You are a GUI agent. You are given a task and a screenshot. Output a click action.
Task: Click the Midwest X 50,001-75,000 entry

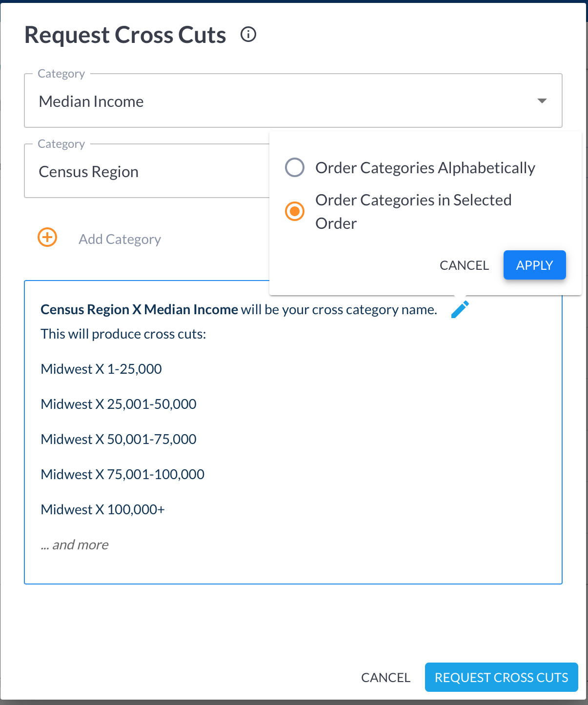tap(119, 439)
